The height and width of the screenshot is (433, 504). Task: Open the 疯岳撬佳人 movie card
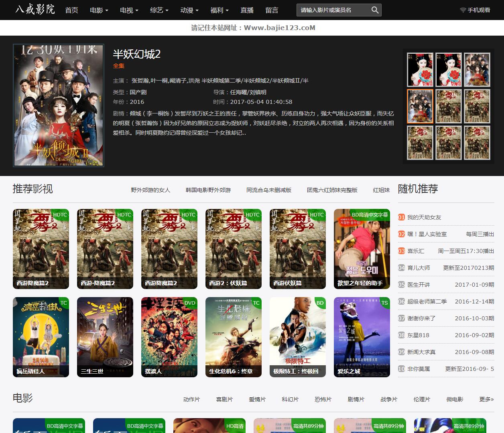(x=41, y=337)
